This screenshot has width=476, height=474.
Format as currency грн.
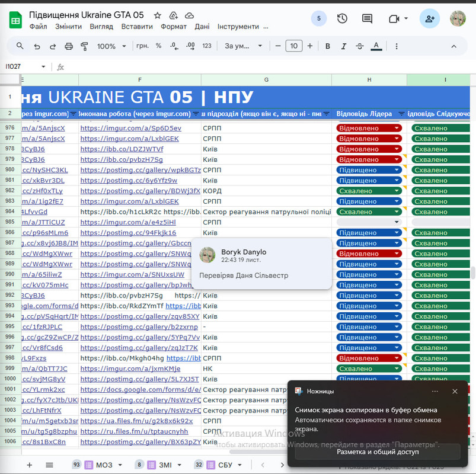click(142, 46)
